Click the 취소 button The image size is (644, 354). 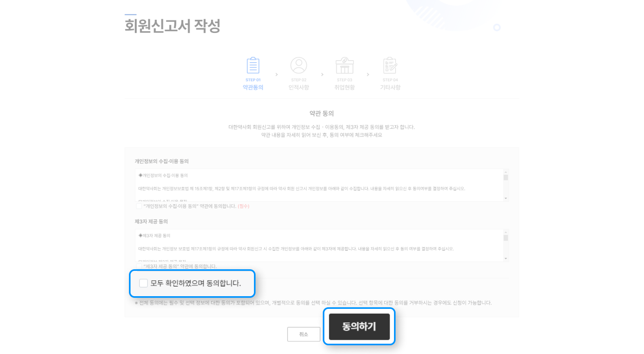303,334
